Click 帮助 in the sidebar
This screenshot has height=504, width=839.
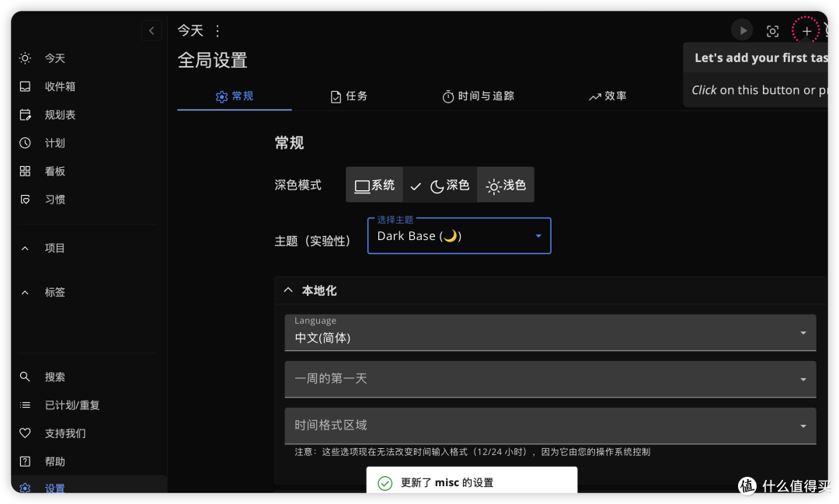[54, 461]
